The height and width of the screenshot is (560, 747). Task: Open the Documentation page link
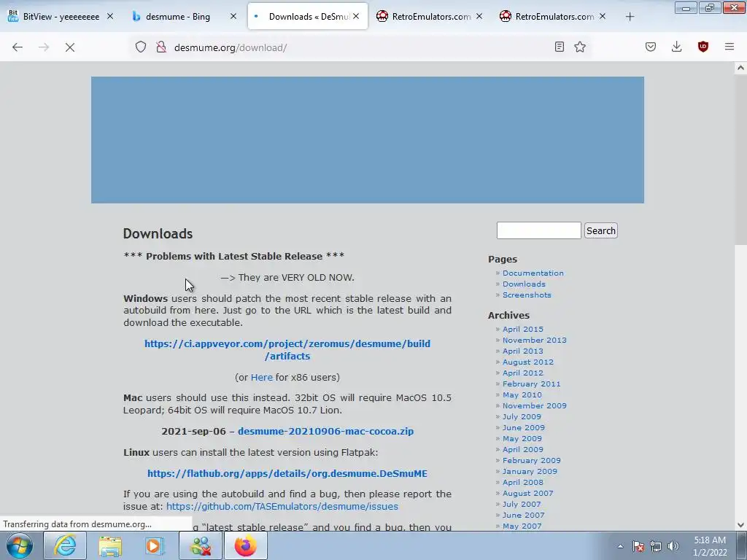[533, 273]
